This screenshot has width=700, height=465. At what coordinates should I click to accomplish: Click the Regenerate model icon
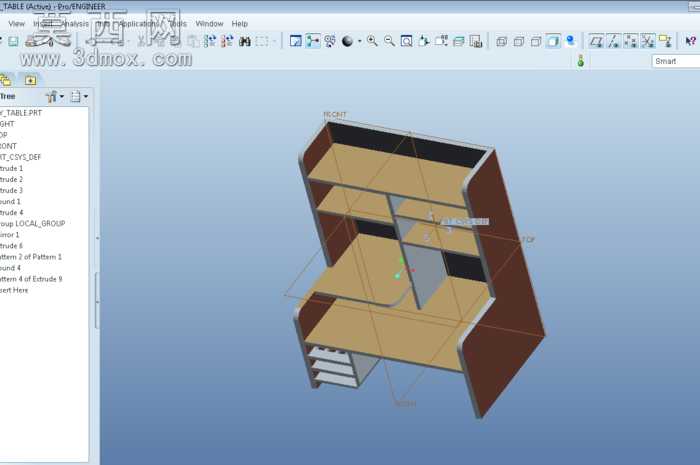210,41
